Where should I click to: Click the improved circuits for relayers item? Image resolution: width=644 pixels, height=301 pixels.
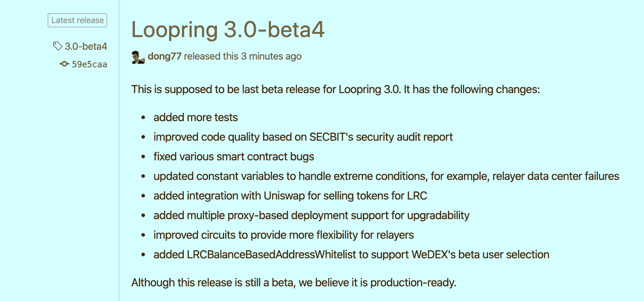283,235
